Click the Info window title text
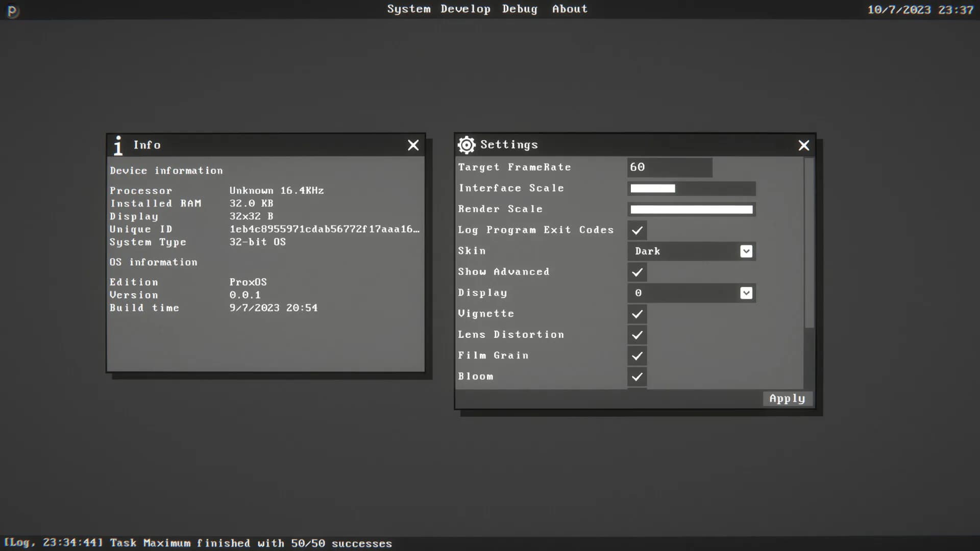Image resolution: width=980 pixels, height=551 pixels. (147, 145)
